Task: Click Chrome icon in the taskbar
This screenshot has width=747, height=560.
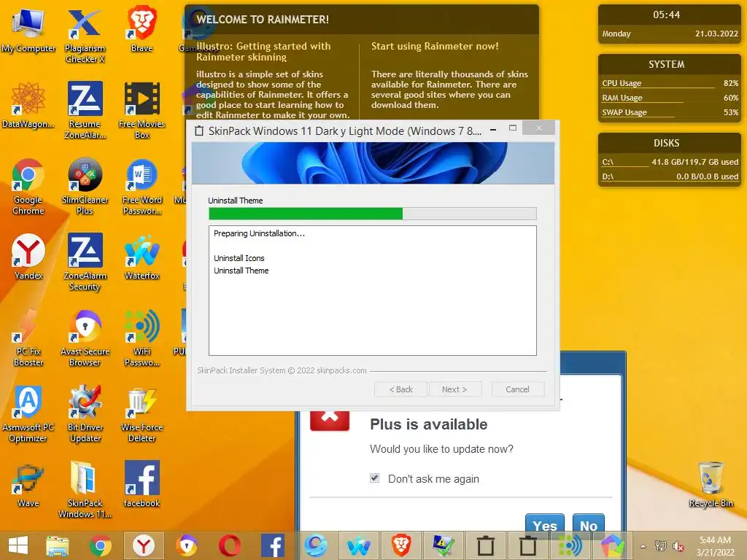Action: coord(101,545)
